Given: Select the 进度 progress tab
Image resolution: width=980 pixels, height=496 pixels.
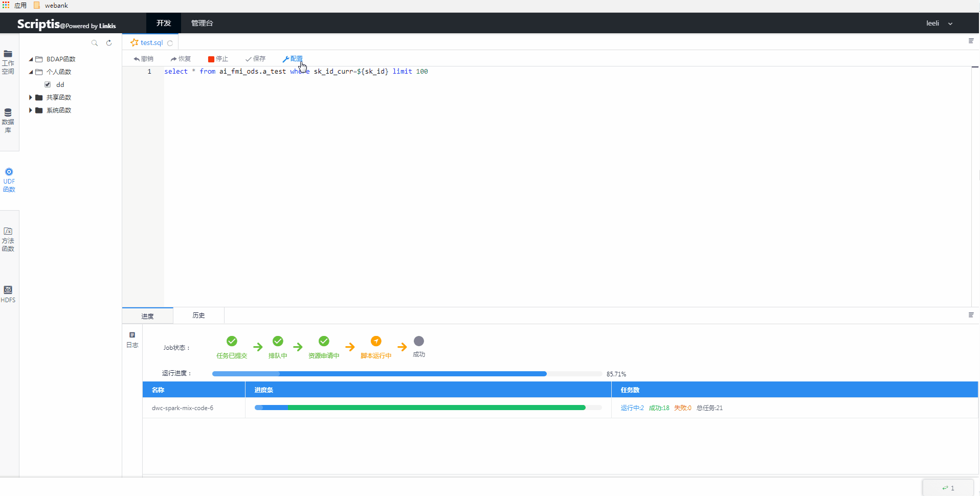Looking at the screenshot, I should (x=148, y=316).
